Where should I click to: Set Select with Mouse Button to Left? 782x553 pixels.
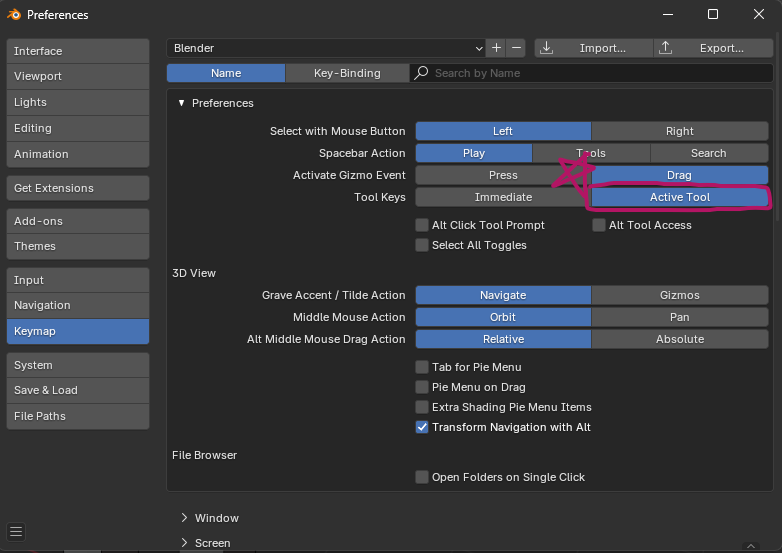pos(503,131)
